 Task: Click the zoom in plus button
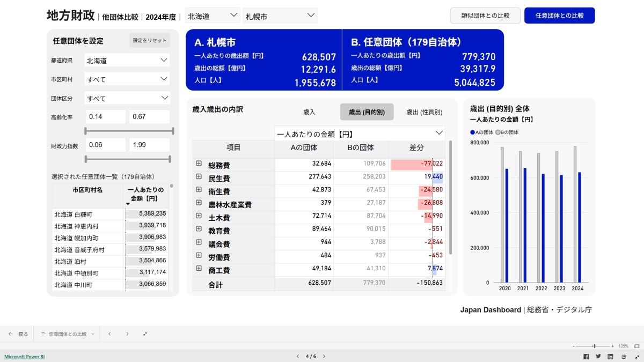pos(613,346)
